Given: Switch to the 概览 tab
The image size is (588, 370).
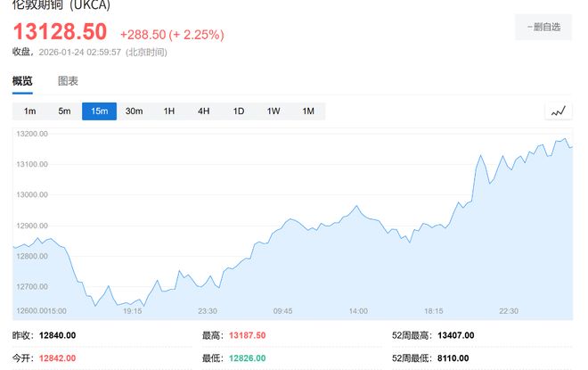Looking at the screenshot, I should (22, 81).
